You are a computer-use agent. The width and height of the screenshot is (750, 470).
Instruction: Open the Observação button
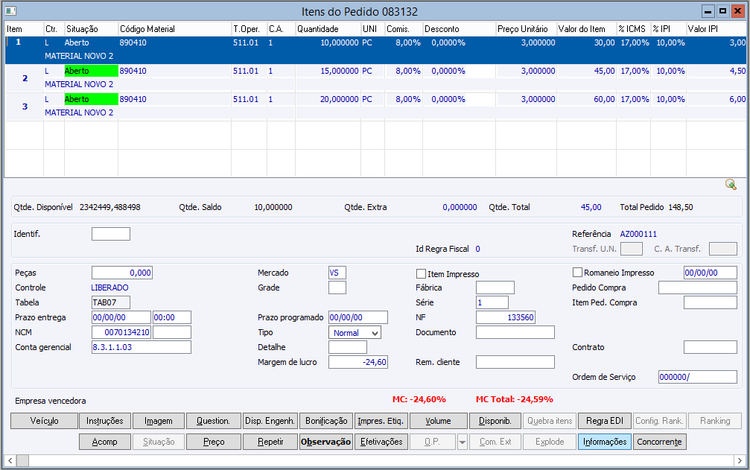[x=325, y=441]
